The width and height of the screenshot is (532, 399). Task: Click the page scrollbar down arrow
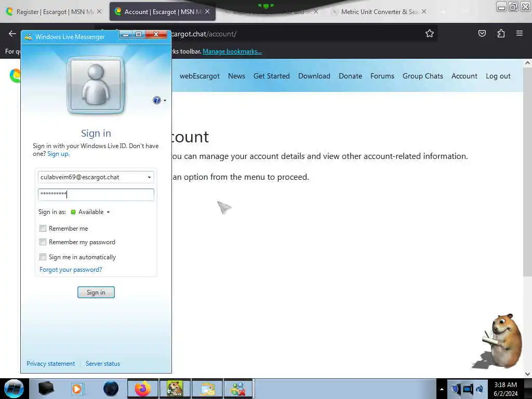527,374
